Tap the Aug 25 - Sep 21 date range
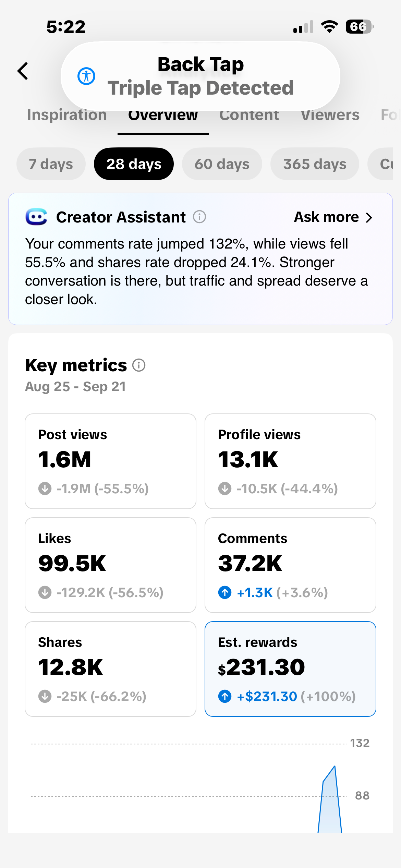 point(75,387)
